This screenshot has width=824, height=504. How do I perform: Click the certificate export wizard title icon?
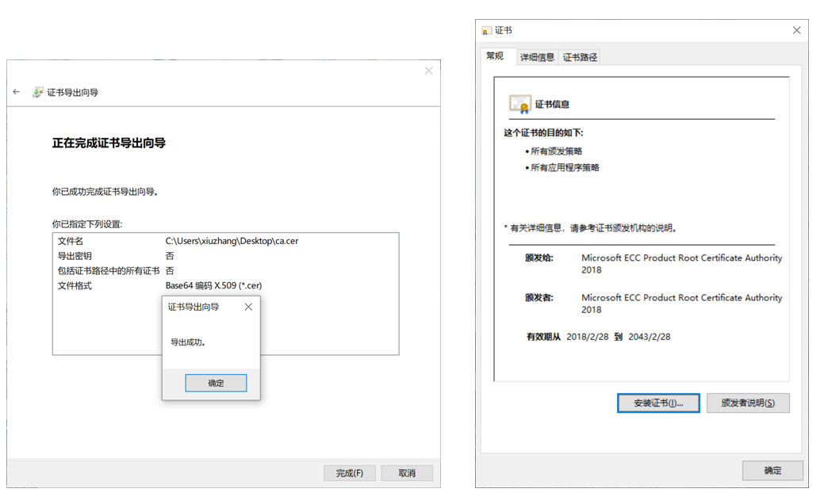[37, 93]
